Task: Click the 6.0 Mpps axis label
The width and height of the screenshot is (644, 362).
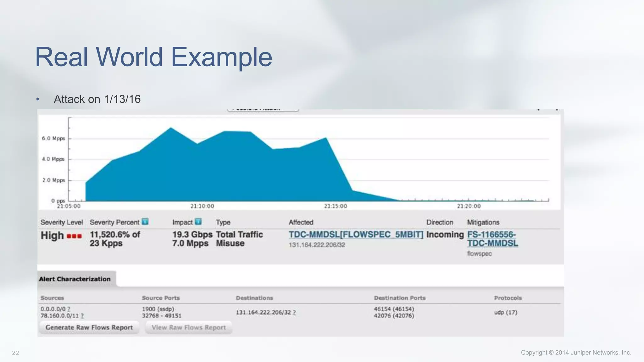Action: pos(53,138)
